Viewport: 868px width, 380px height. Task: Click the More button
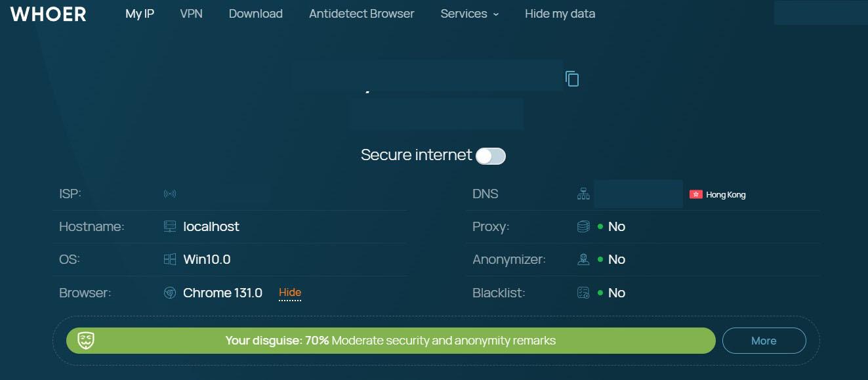point(764,341)
